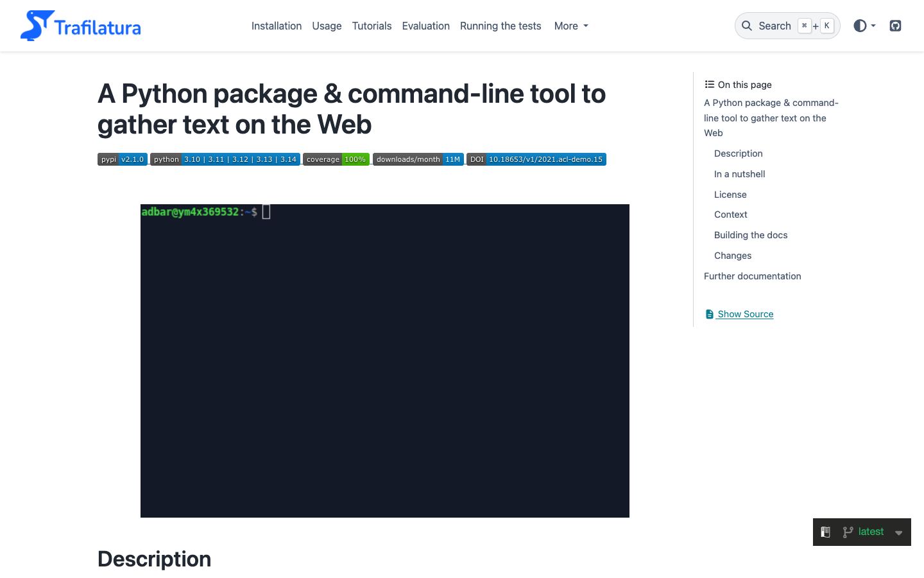Click the downloads/month 11M badge
Viewport: 924px width, 578px height.
tap(418, 159)
